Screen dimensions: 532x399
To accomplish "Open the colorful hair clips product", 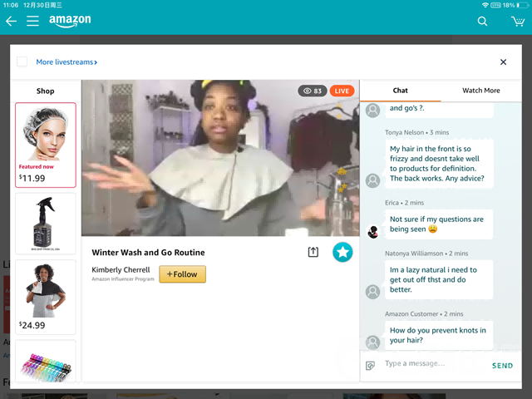I will pos(46,362).
